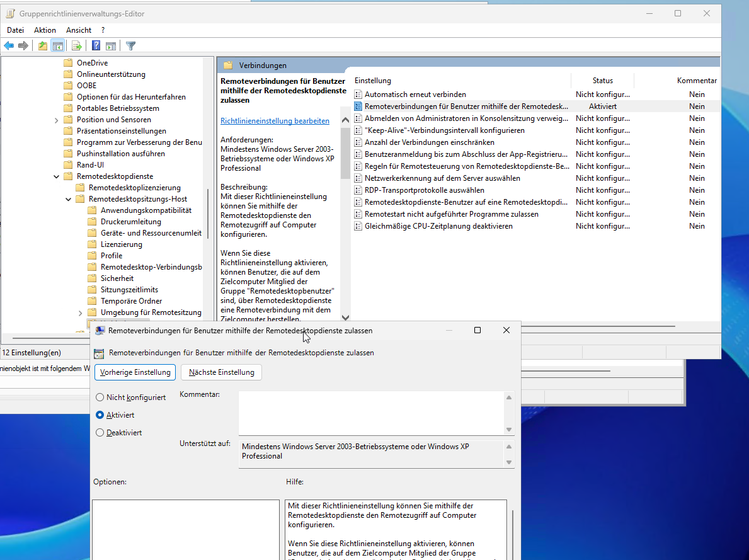Click 'Richtlinieneinstellung bearbeiten' link
Image resolution: width=749 pixels, height=560 pixels.
(275, 121)
